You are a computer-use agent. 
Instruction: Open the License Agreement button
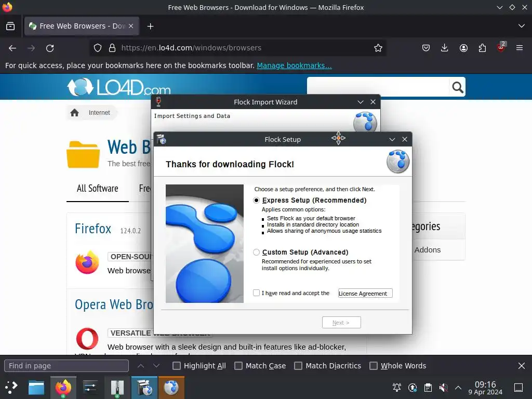(x=365, y=293)
